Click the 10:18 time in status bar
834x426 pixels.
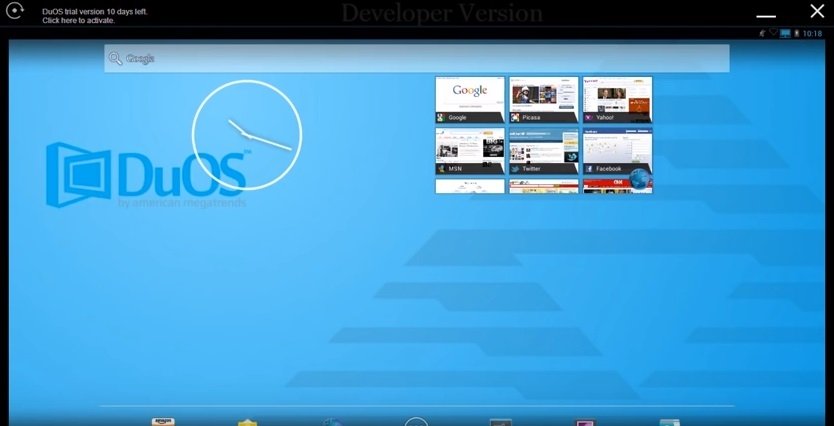click(812, 34)
